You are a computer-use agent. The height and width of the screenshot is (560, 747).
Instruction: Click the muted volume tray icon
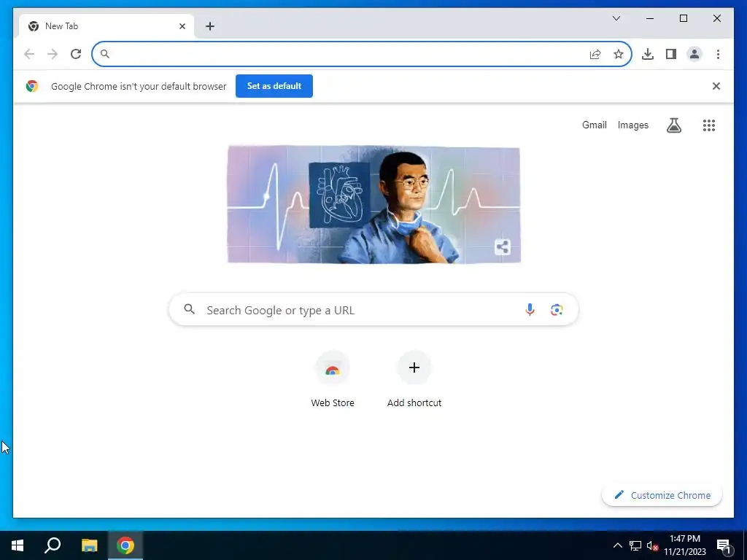pyautogui.click(x=652, y=545)
